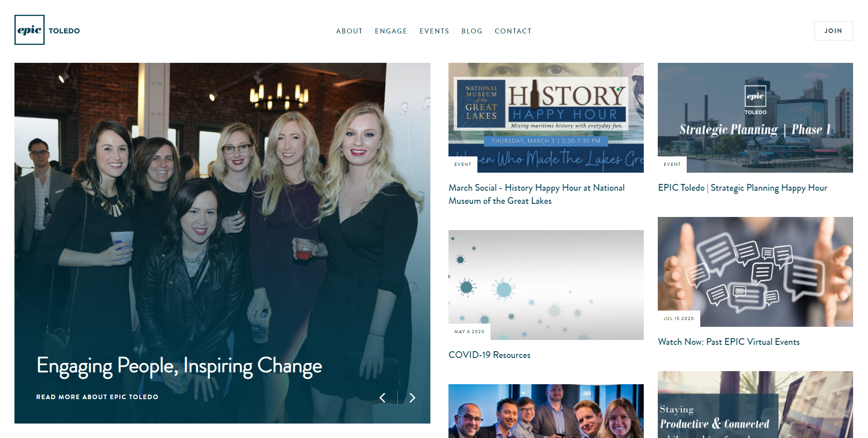This screenshot has height=438, width=868.
Task: Open the chat bubbles virtual events image
Action: coord(755,272)
